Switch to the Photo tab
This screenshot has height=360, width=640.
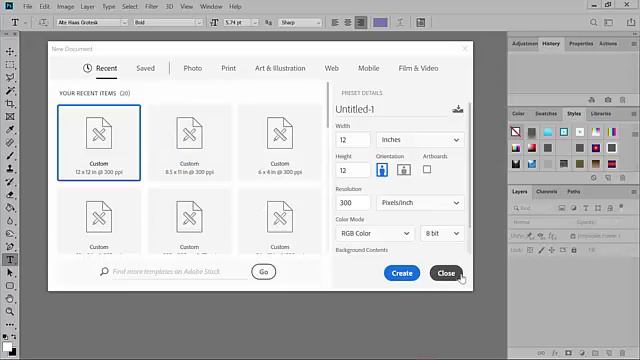193,68
